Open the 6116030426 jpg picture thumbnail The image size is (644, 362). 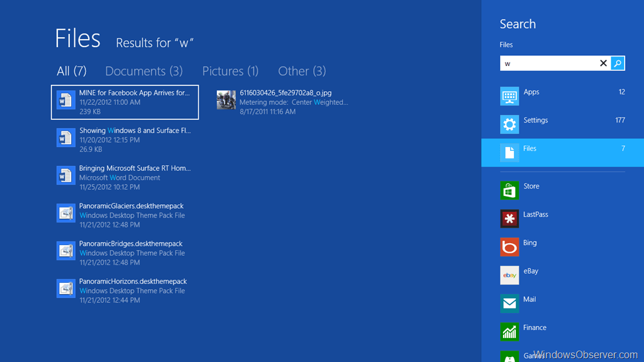[x=226, y=100]
